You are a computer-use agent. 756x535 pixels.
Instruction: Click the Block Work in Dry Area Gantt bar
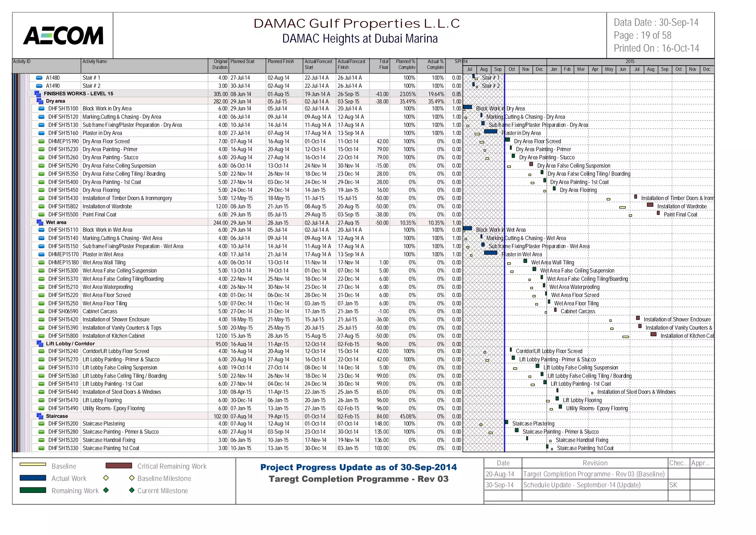coord(467,107)
